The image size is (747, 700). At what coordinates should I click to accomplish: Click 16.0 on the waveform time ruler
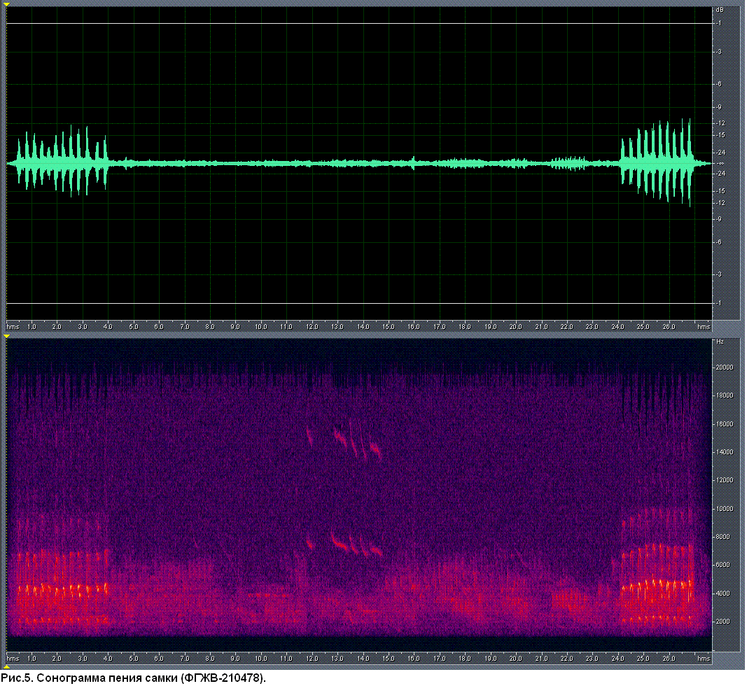[414, 327]
